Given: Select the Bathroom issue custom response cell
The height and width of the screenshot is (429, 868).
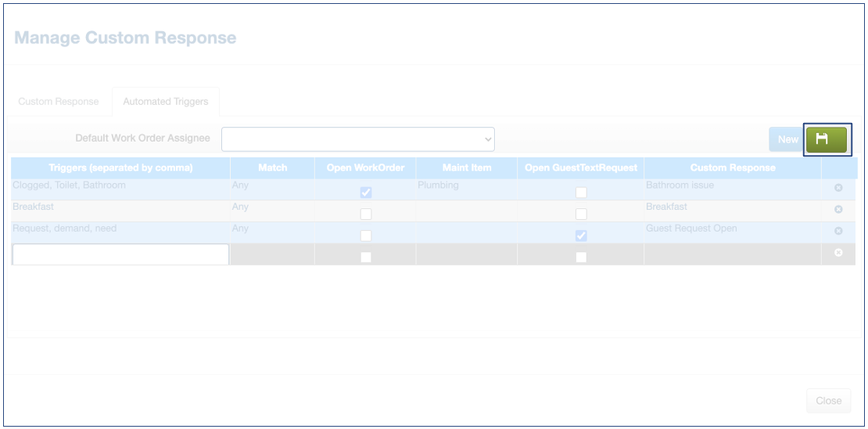Looking at the screenshot, I should pyautogui.click(x=731, y=189).
